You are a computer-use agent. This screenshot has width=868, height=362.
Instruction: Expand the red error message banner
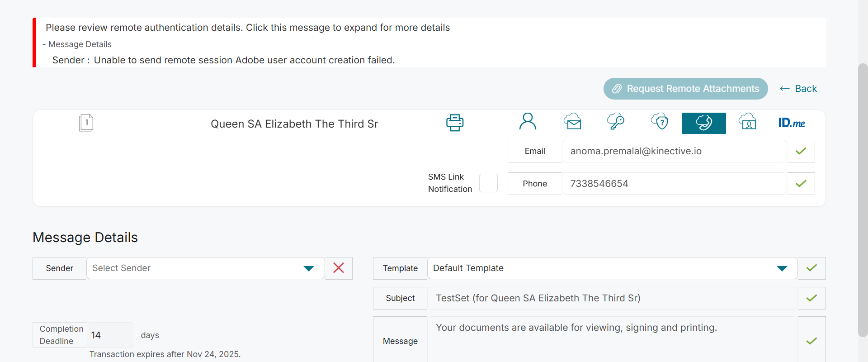tap(248, 28)
